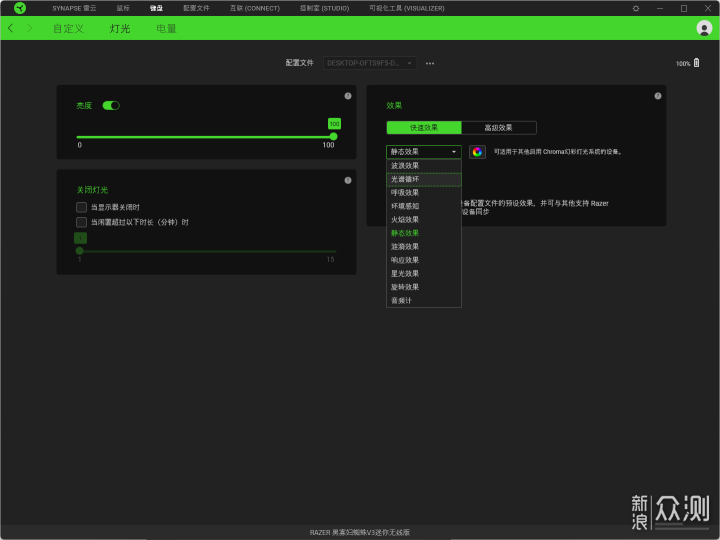Click the device name in footer
This screenshot has height=540, width=720.
pyautogui.click(x=360, y=533)
